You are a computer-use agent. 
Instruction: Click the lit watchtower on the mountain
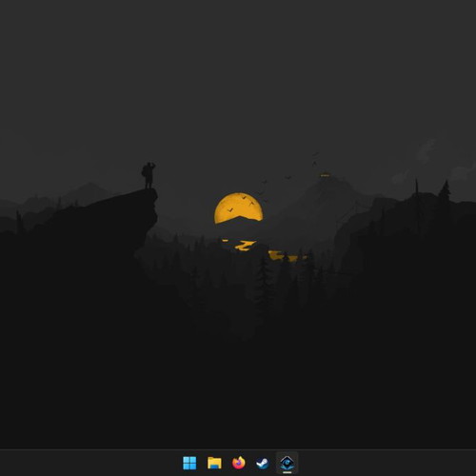coord(324,174)
